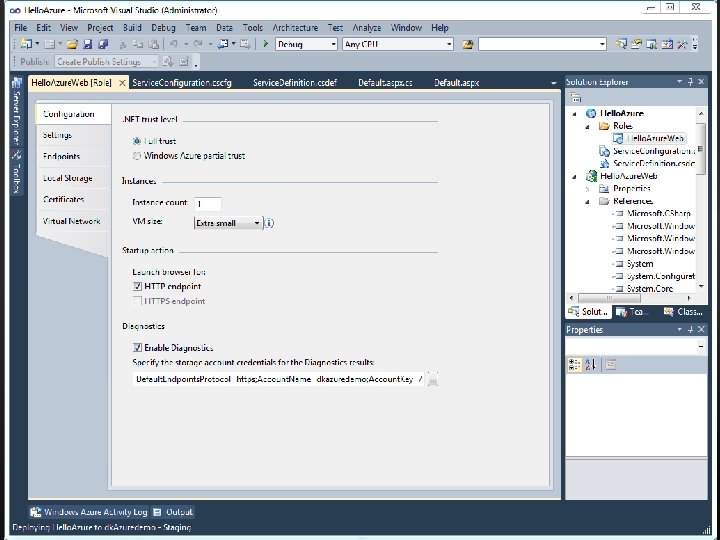Click the Undo arrow icon
Screen dimensions: 720x540
174,44
